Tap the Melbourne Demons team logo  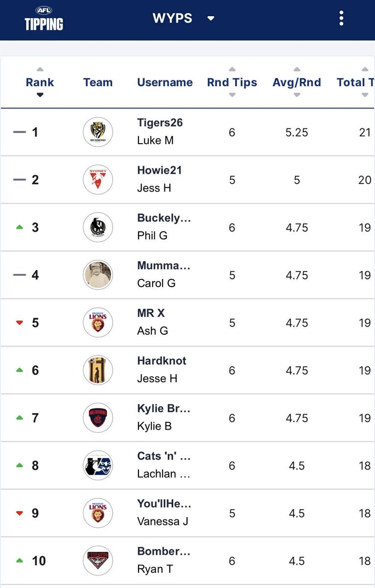(98, 418)
